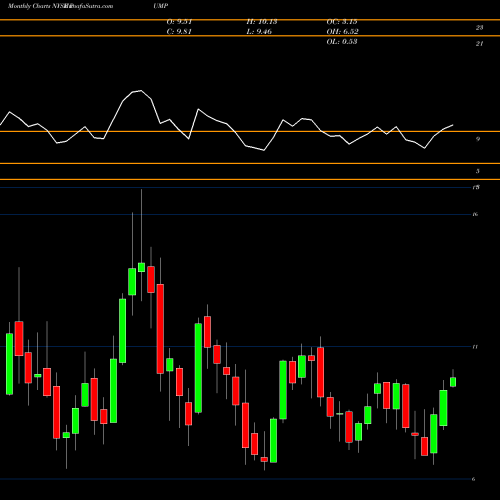Click the price axis label "11"

[475, 347]
